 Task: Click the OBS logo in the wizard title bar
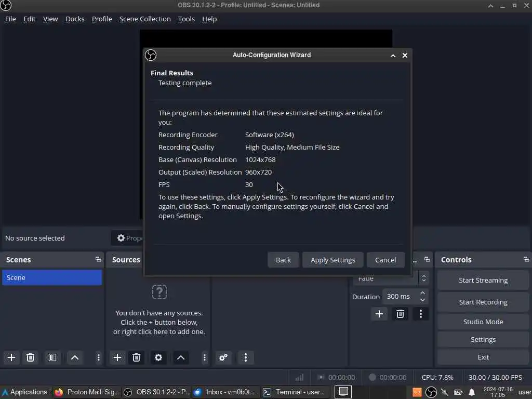tap(151, 55)
